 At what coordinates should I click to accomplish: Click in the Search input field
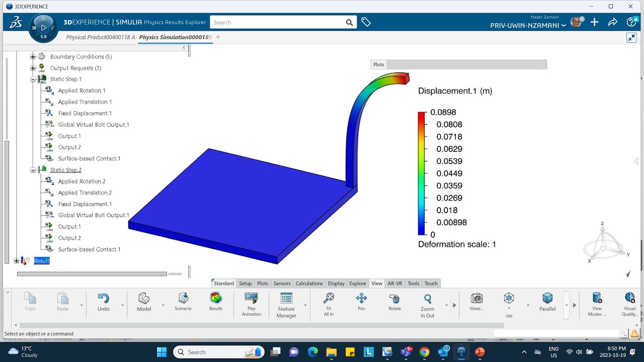pos(276,23)
